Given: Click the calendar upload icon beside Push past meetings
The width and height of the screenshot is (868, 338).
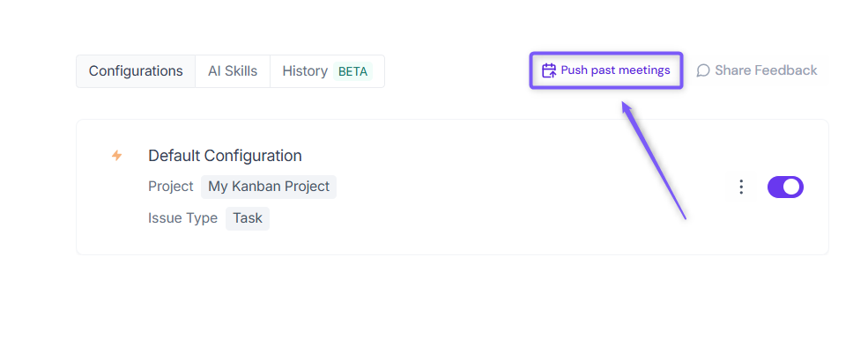Looking at the screenshot, I should (x=549, y=70).
